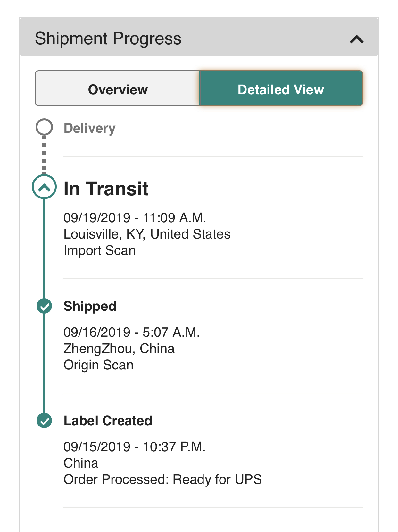Click the empty Delivery status circle
Image resolution: width=398 pixels, height=532 pixels.
[x=44, y=127]
